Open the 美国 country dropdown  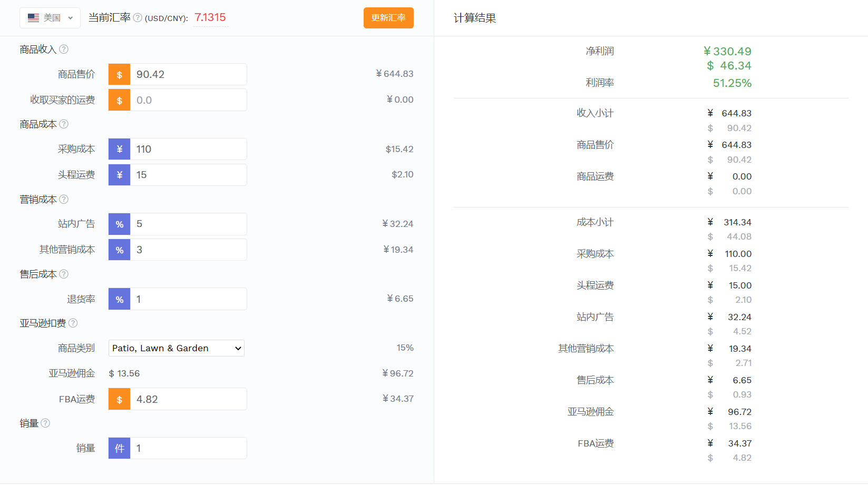(50, 18)
